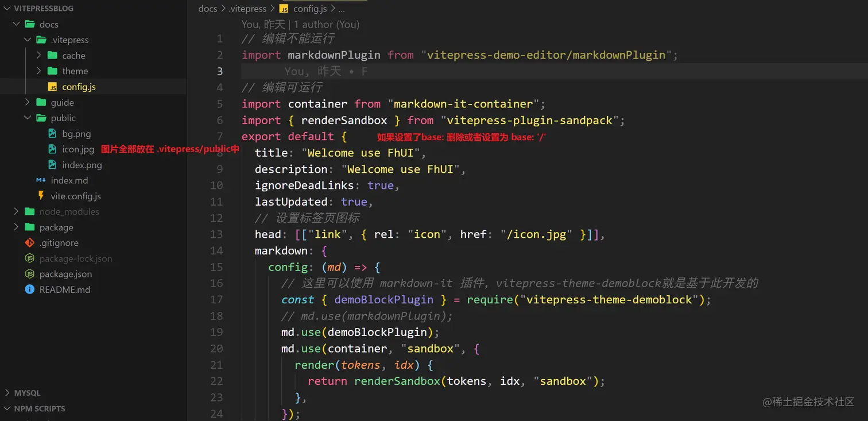Open the package.json file
This screenshot has height=421, width=868.
point(65,274)
